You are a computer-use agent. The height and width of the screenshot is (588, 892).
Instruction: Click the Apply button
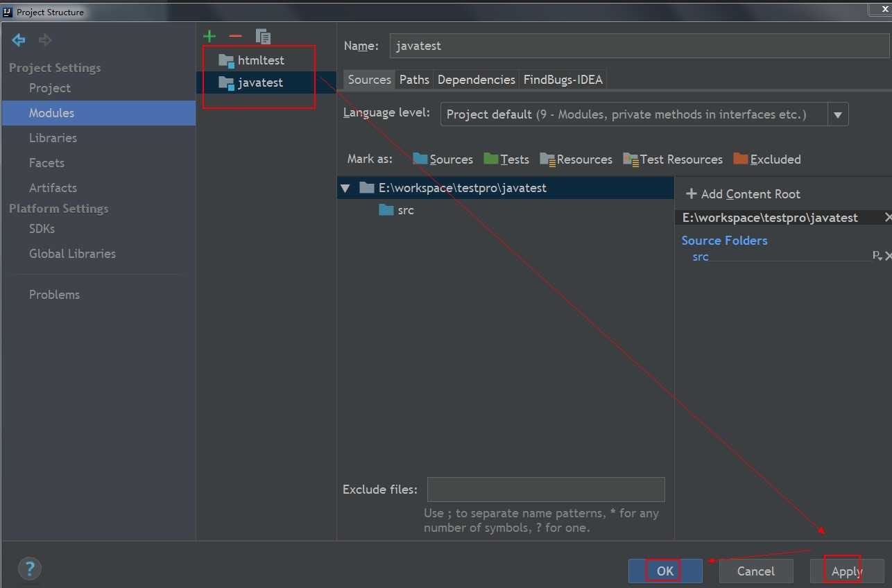pyautogui.click(x=847, y=571)
